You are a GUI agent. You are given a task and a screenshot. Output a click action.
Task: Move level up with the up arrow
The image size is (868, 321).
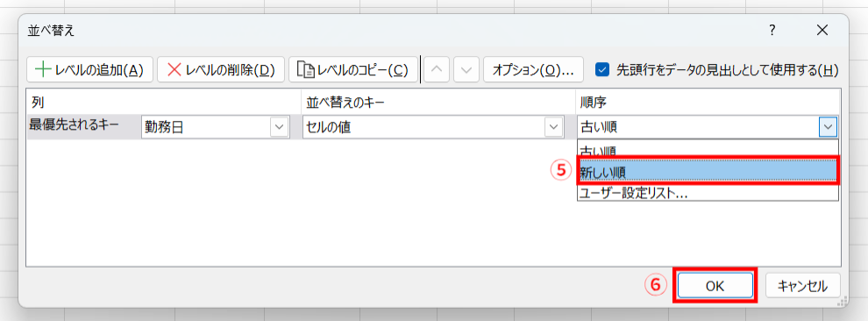pyautogui.click(x=437, y=70)
